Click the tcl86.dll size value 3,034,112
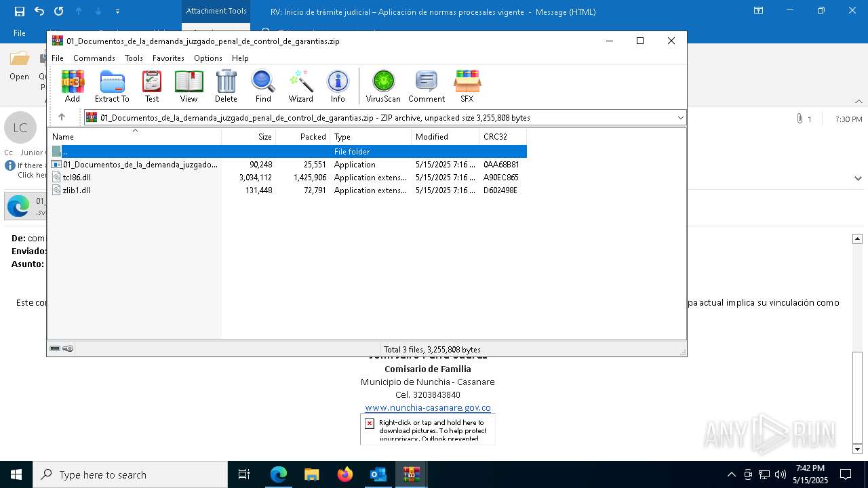 tap(256, 178)
